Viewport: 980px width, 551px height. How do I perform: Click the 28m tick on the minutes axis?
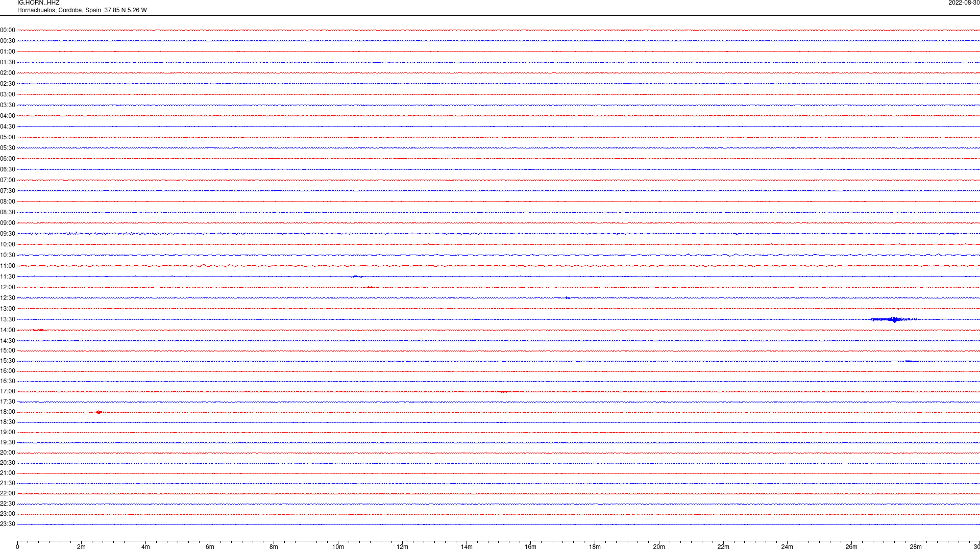click(x=916, y=547)
